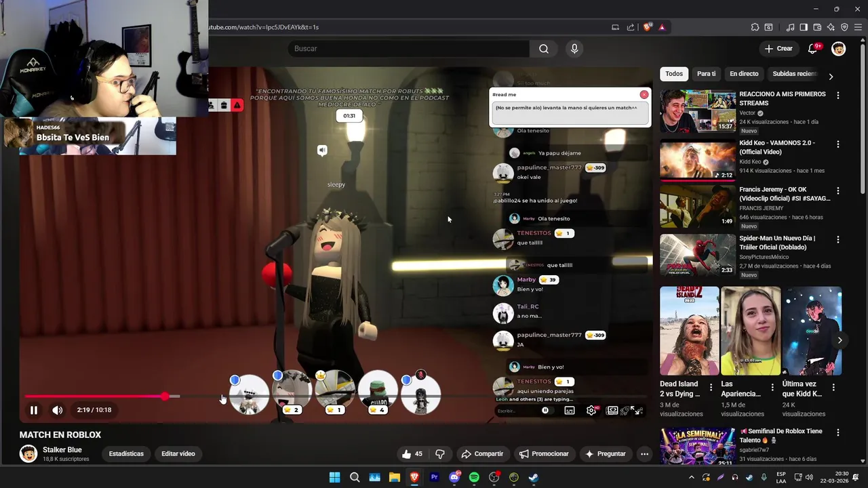Open the Stalker Blue channel link

point(62,450)
